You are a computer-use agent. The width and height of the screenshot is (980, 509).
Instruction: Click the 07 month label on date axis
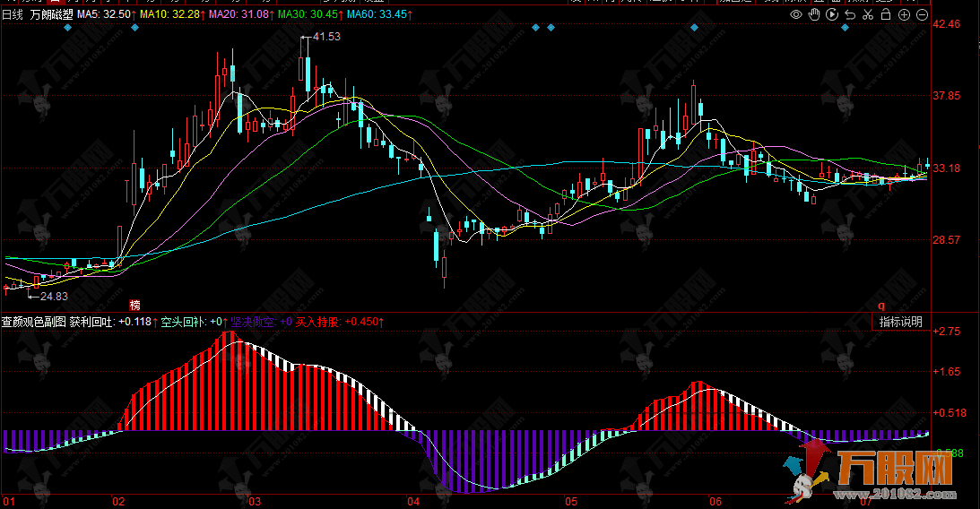click(865, 502)
